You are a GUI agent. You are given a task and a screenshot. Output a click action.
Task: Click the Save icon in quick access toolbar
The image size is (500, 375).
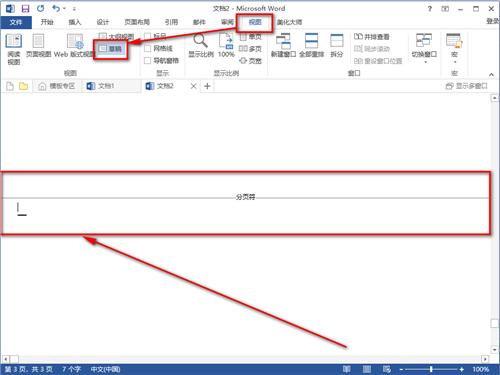click(x=25, y=8)
